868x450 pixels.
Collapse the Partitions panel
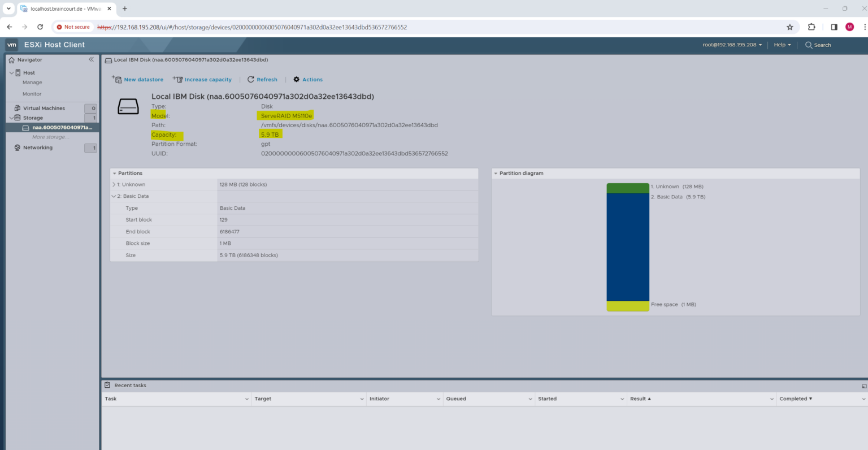point(115,173)
